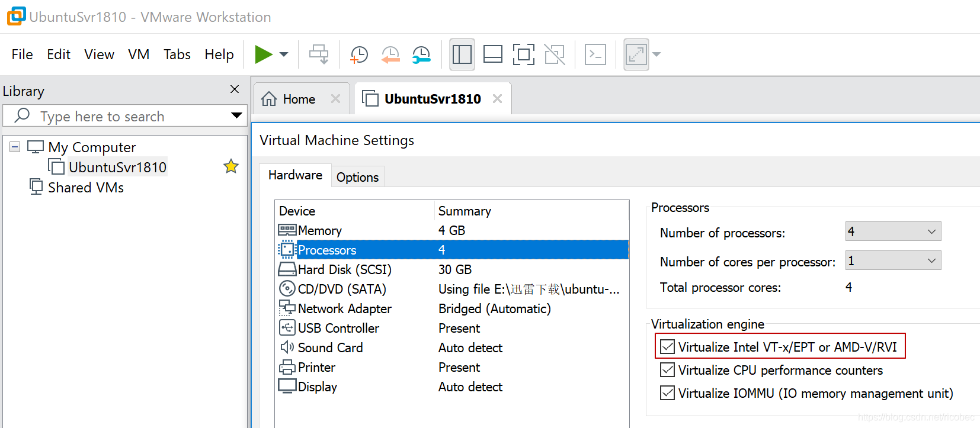Select the Printer device

point(453,367)
